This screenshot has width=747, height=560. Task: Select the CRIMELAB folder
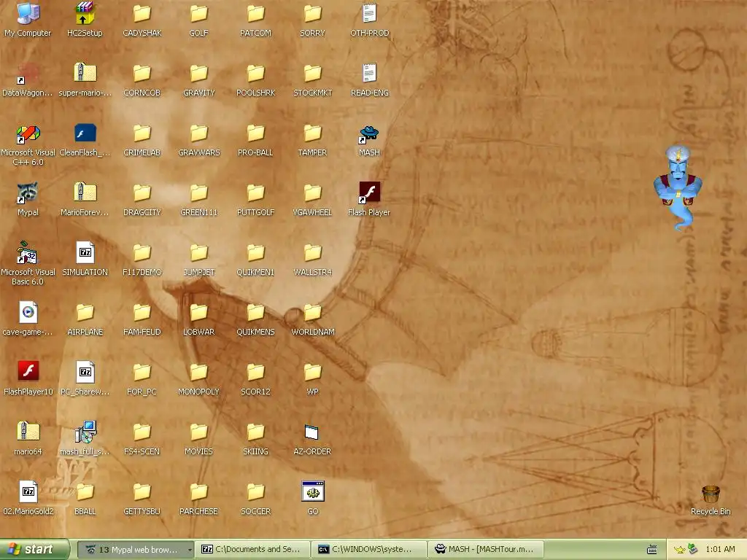point(142,133)
